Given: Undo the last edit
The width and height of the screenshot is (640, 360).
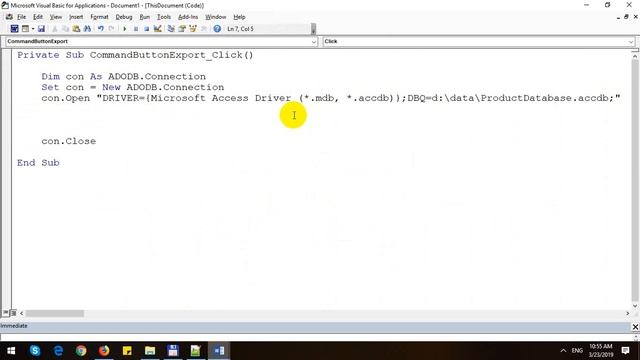Looking at the screenshot, I should [x=100, y=29].
